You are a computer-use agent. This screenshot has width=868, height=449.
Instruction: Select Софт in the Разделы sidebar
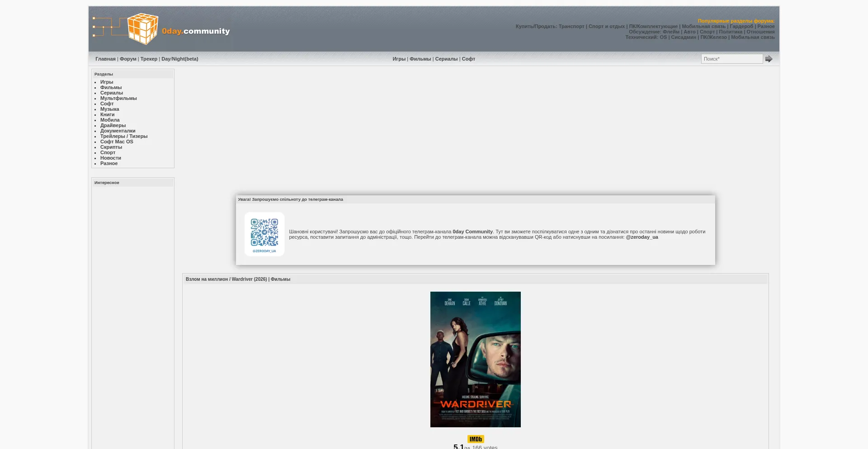[x=107, y=104]
